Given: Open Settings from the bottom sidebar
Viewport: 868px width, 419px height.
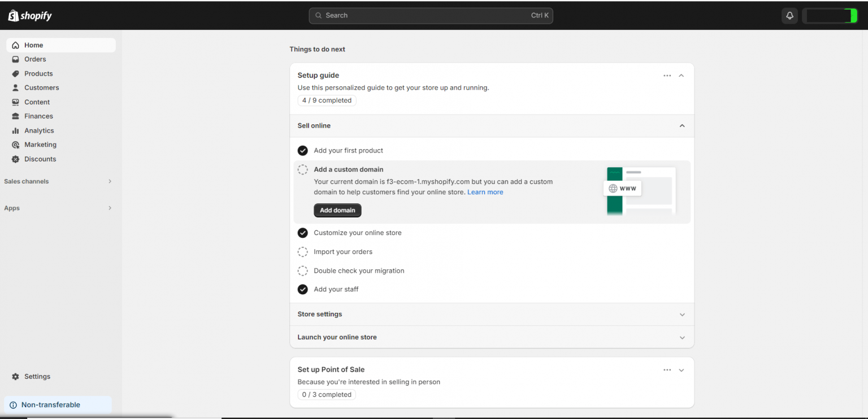Looking at the screenshot, I should tap(37, 376).
